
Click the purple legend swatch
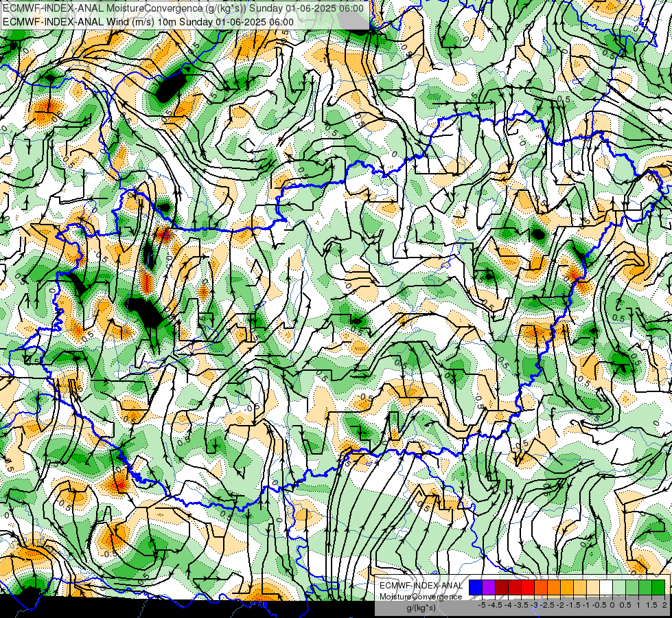[489, 588]
